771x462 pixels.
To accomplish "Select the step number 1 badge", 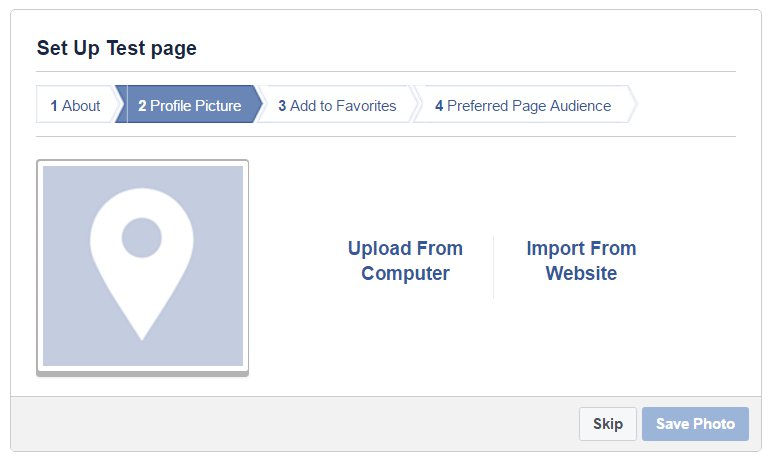I will [x=54, y=106].
